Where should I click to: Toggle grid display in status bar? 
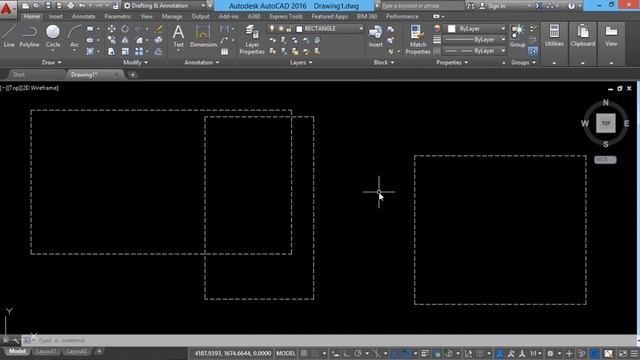point(304,353)
